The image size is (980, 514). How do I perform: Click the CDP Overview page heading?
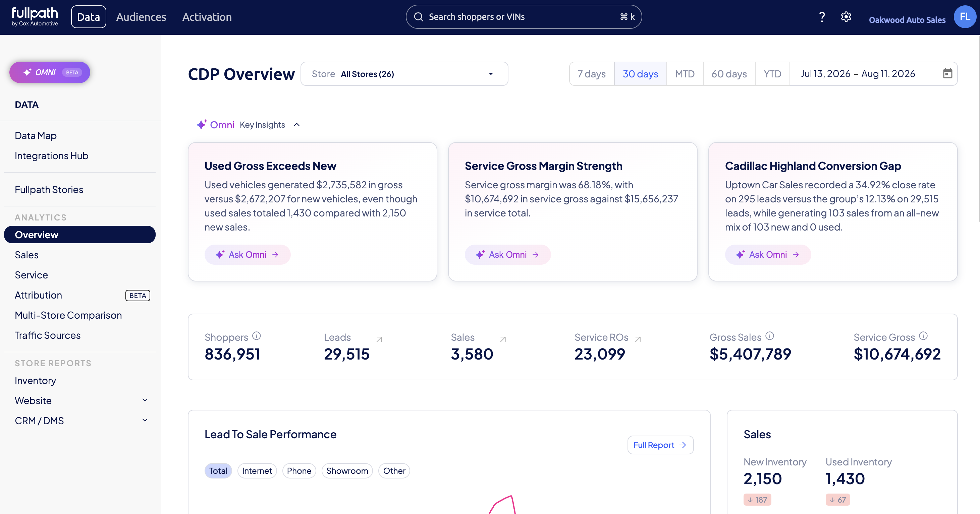pyautogui.click(x=241, y=74)
